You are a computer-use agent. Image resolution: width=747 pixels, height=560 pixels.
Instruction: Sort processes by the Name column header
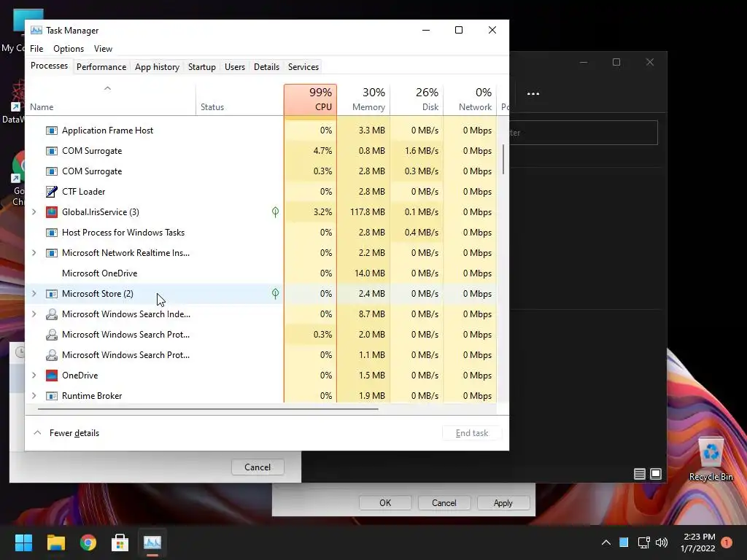[110, 100]
